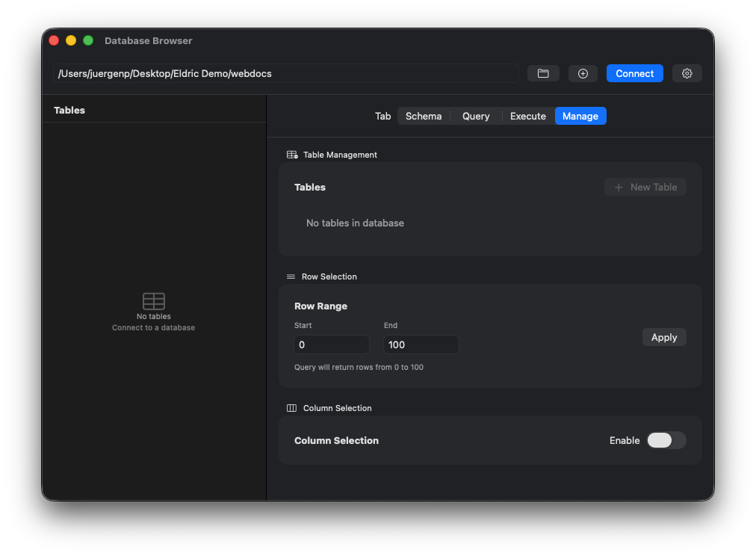This screenshot has height=556, width=756.
Task: Click the database path field
Action: (x=287, y=73)
